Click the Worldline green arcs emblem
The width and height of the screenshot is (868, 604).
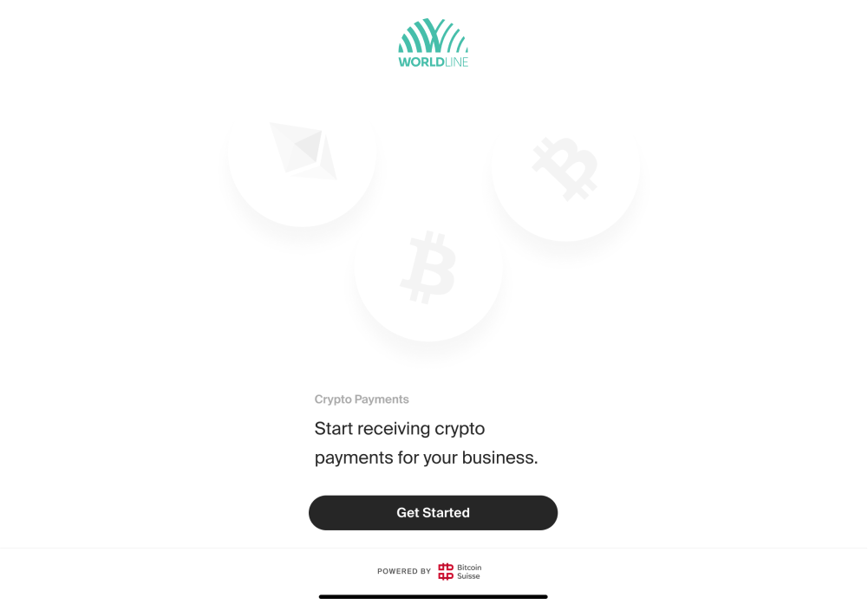pos(433,36)
